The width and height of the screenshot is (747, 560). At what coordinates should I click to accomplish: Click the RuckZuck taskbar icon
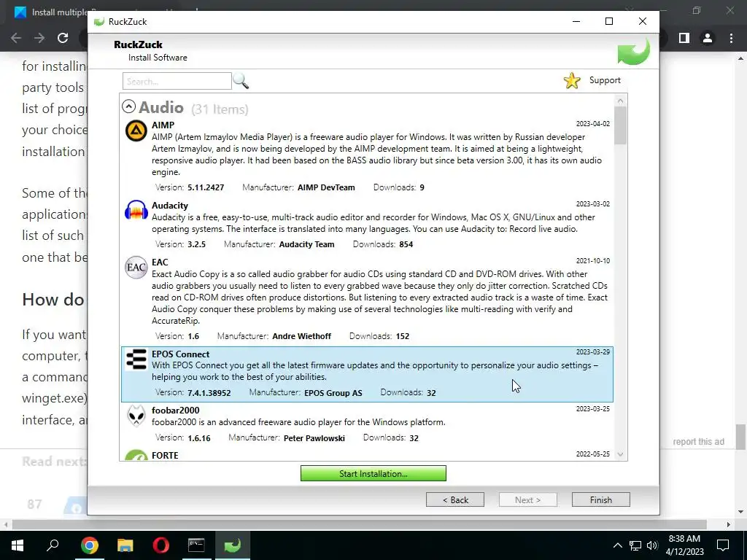(x=233, y=545)
